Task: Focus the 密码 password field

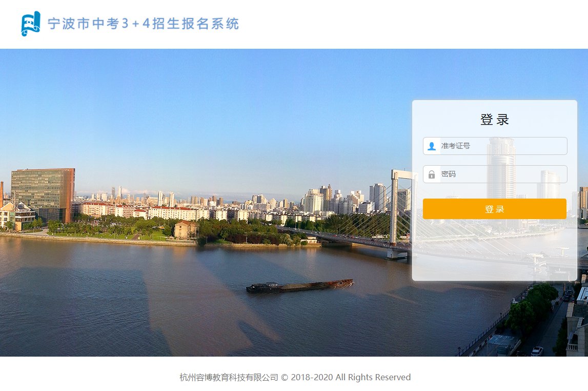Action: click(x=495, y=174)
